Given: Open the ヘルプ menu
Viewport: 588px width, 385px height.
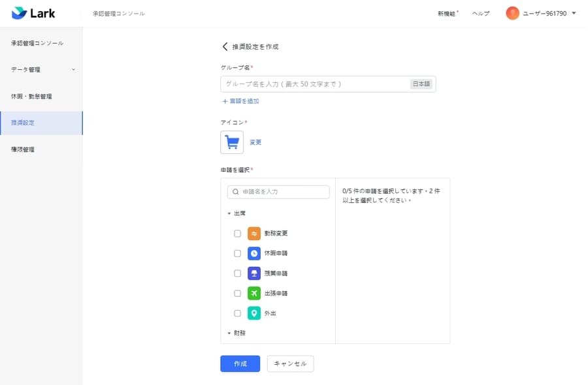Looking at the screenshot, I should pyautogui.click(x=480, y=13).
